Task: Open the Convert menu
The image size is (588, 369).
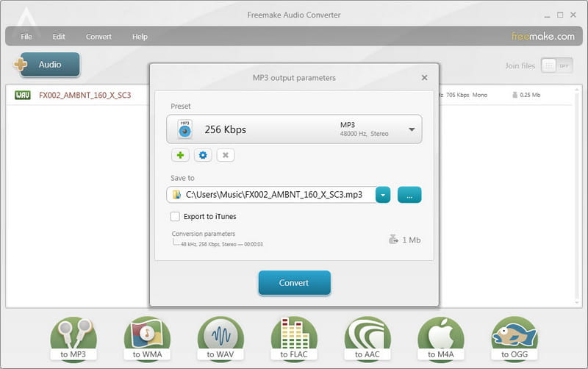Action: click(x=98, y=36)
